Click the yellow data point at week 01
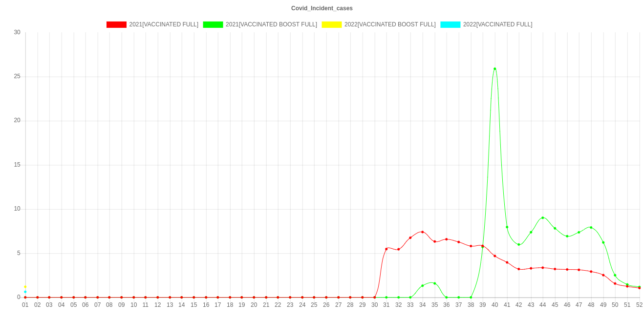 pyautogui.click(x=25, y=287)
